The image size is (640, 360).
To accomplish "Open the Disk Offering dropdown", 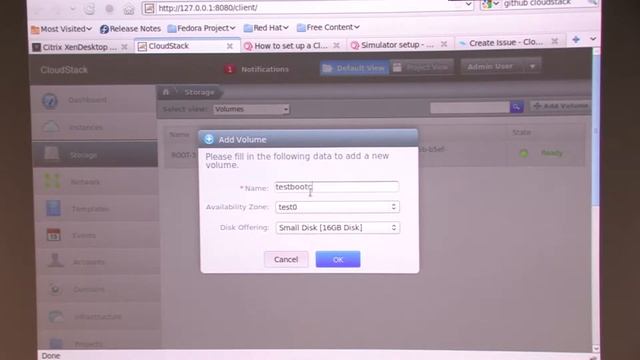I will (x=337, y=227).
